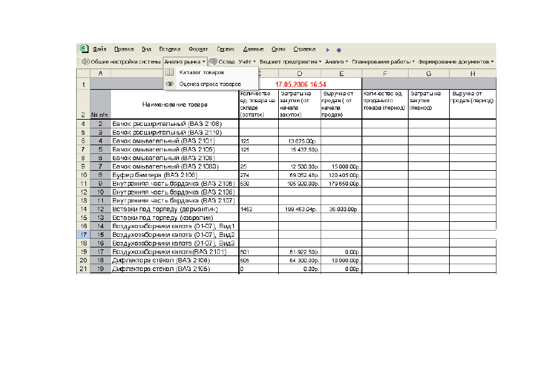The image size is (557, 392).
Task: Click Воздухозаборники капота(ВАЗ 2101) cell
Action: click(x=175, y=252)
